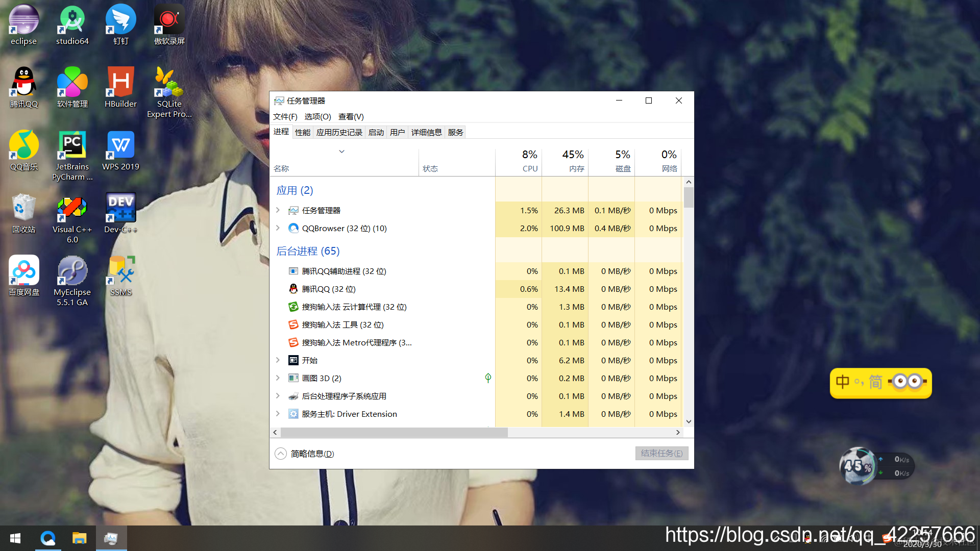Toggle the 简 simplified/traditional switch
The width and height of the screenshot is (980, 551).
pyautogui.click(x=875, y=382)
